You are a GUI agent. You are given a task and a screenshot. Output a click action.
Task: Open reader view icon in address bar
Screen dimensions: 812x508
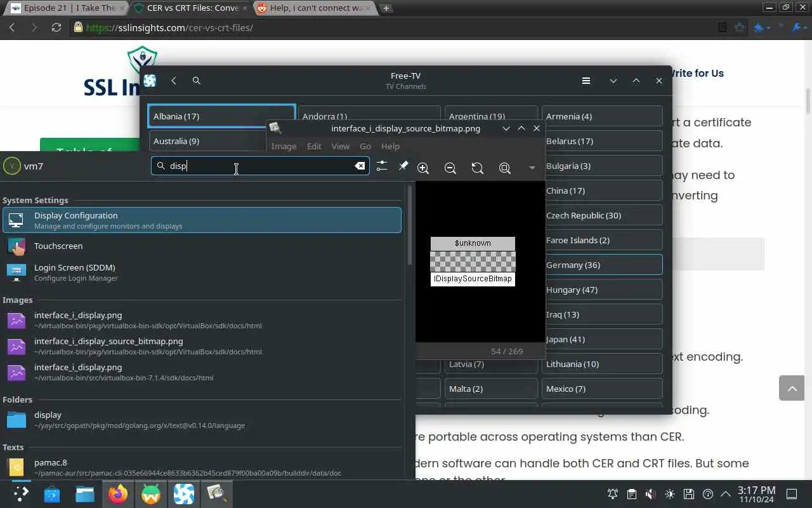click(x=723, y=27)
